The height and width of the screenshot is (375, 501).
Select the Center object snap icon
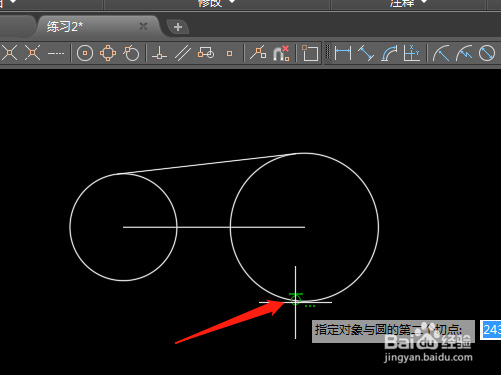(85, 53)
